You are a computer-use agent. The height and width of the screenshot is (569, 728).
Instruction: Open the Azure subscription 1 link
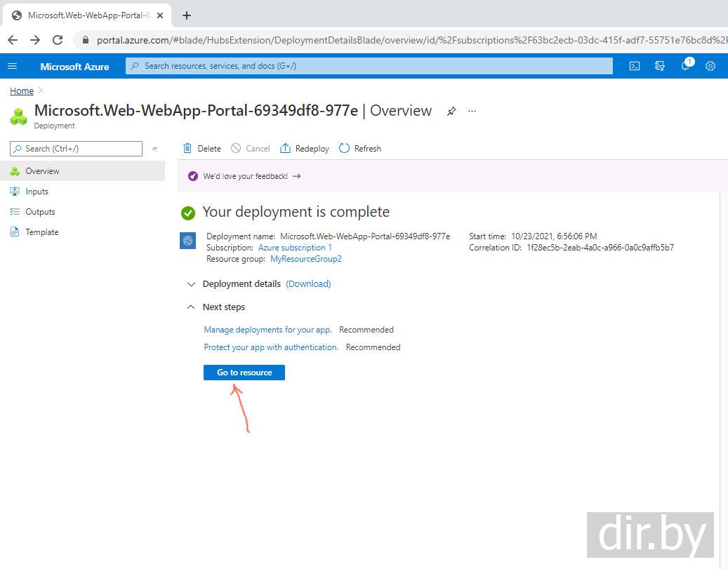click(295, 248)
